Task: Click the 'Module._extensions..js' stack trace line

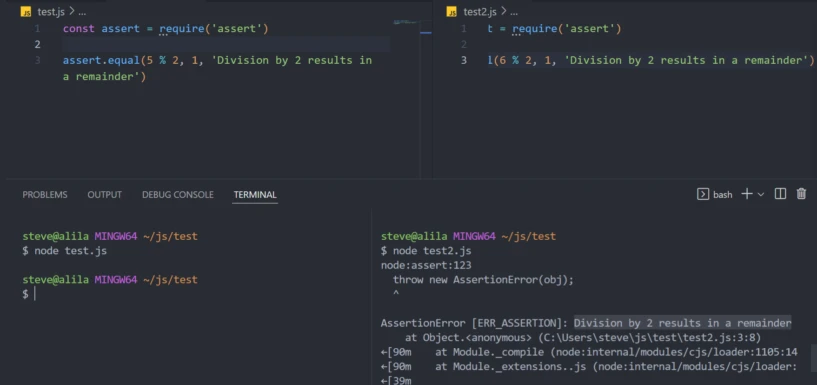Action: tap(589, 367)
